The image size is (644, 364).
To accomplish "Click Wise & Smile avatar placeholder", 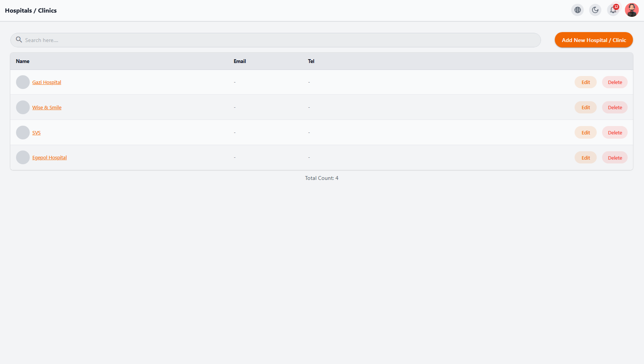I will (23, 107).
